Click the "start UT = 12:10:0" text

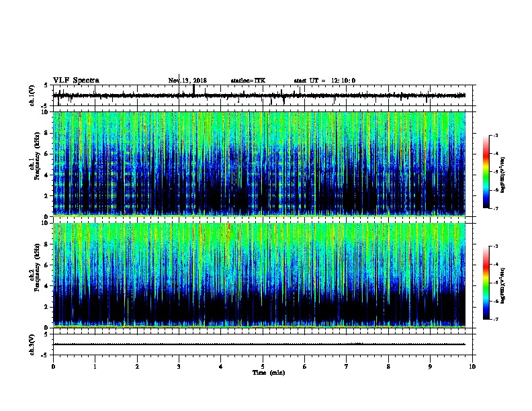point(324,81)
